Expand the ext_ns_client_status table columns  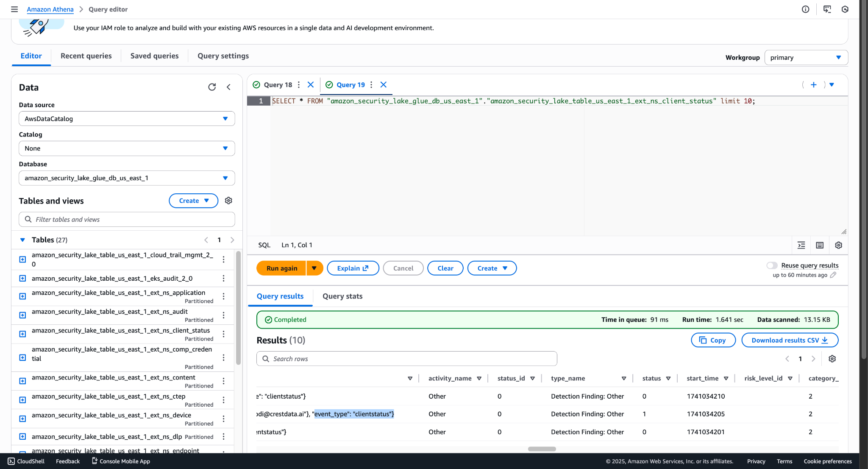click(x=23, y=334)
